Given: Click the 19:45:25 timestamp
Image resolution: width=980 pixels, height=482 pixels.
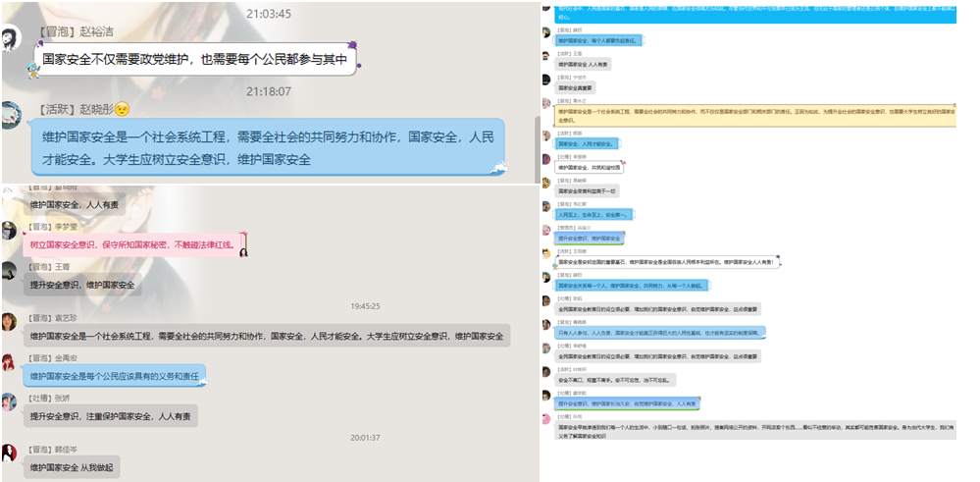Looking at the screenshot, I should point(364,306).
